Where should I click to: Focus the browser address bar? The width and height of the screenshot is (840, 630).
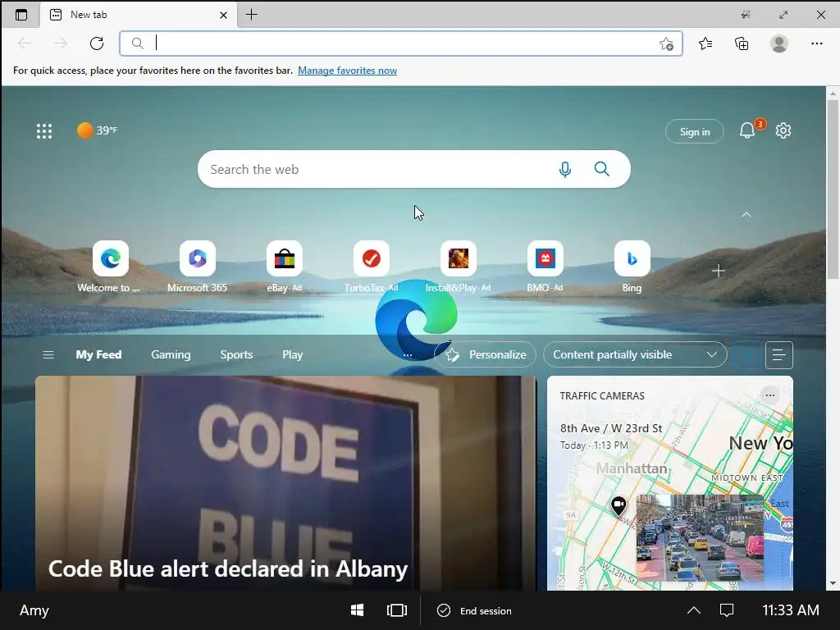point(400,43)
